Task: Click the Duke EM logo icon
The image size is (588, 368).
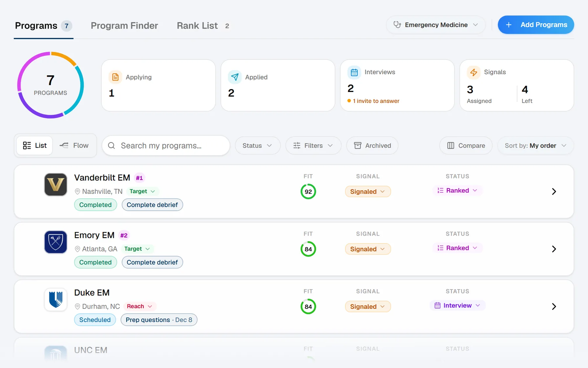Action: tap(55, 300)
